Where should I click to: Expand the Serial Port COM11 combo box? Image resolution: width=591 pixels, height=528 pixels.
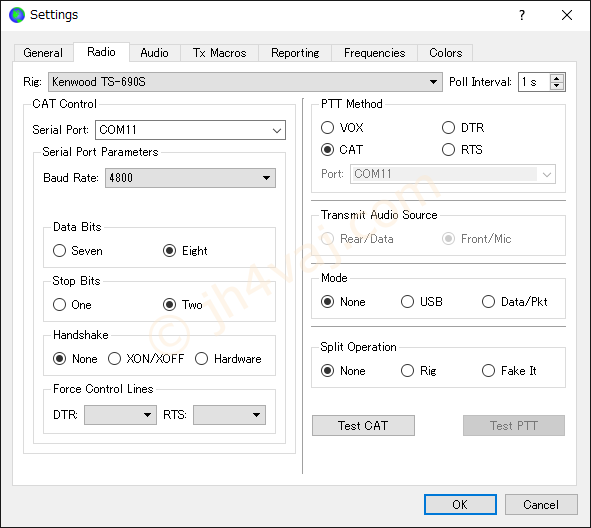click(190, 130)
